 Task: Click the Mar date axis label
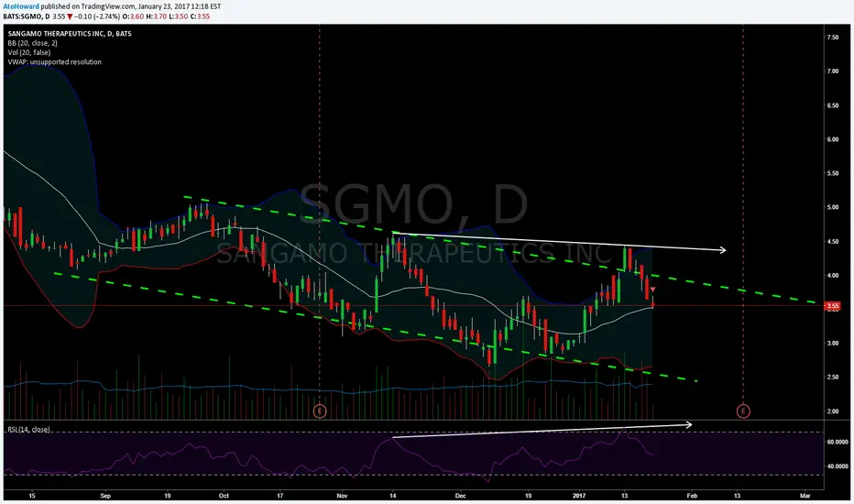tap(805, 496)
